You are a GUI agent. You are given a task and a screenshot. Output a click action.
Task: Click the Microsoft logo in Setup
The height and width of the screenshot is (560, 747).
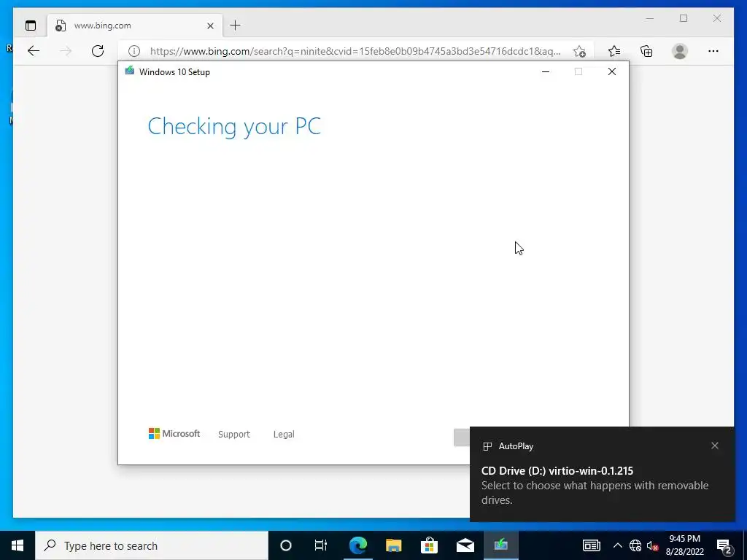click(x=174, y=434)
